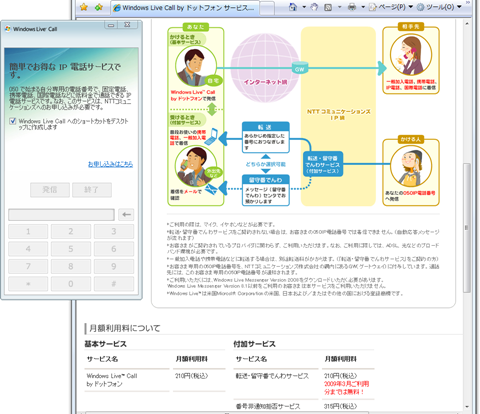480x414 pixels.
Task: Click the 月額利用料について heading
Action: click(125, 328)
